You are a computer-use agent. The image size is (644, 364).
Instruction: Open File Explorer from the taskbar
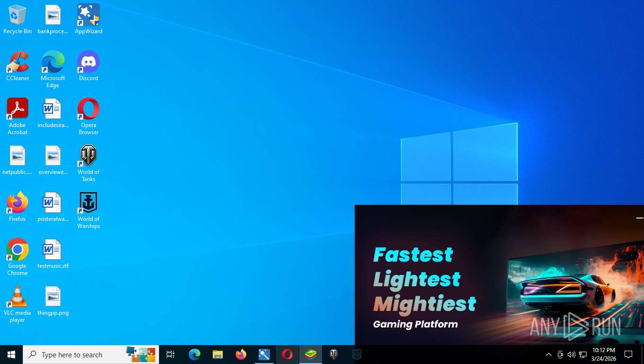[217, 355]
